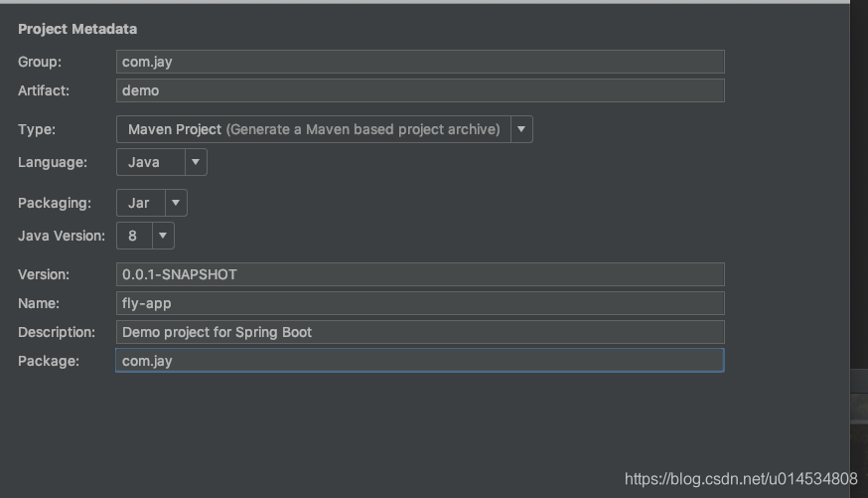Image resolution: width=868 pixels, height=498 pixels.
Task: Select the Maven Project combo box text
Action: tap(313, 129)
